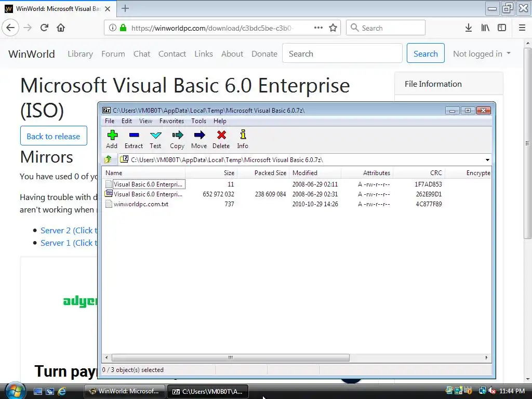Sort by the Name column header

click(x=143, y=172)
